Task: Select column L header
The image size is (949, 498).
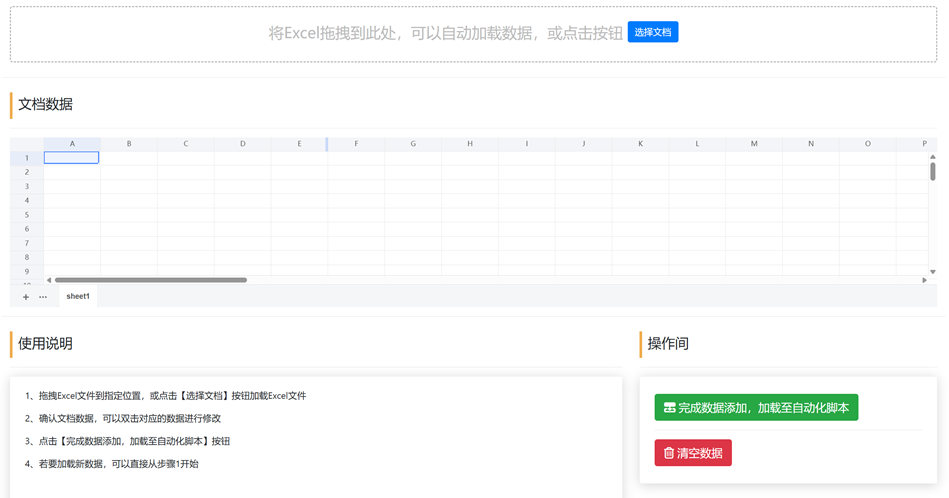Action: coord(697,143)
